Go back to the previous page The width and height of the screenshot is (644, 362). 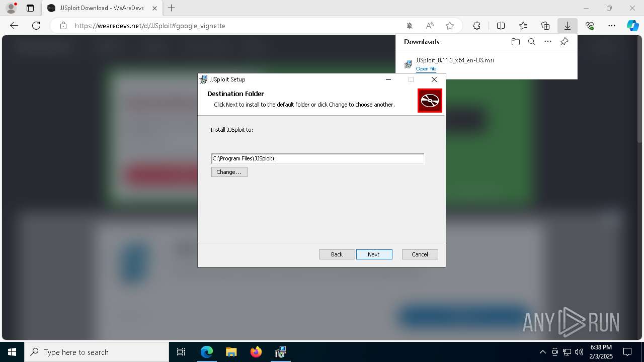14,26
